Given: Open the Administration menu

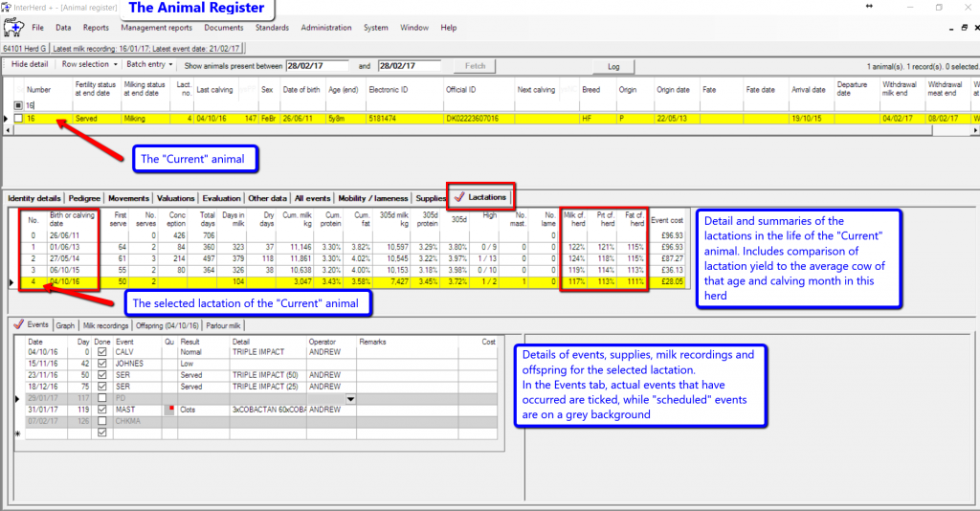Looking at the screenshot, I should click(326, 28).
